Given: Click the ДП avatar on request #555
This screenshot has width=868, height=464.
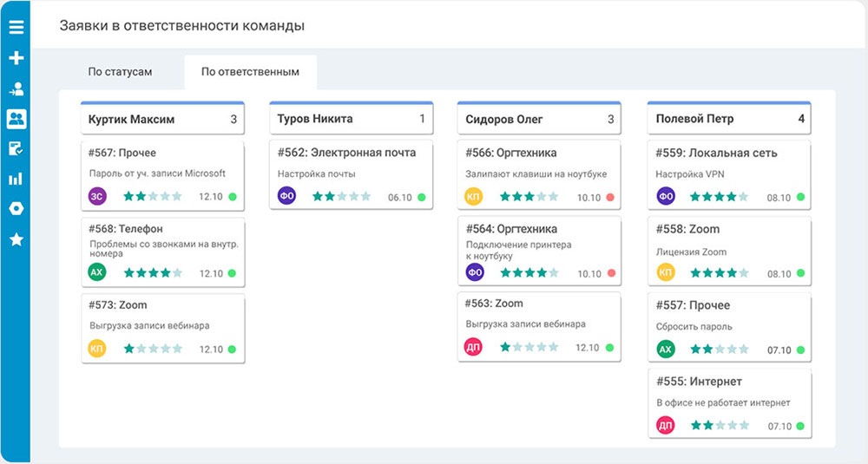Looking at the screenshot, I should pos(666,426).
